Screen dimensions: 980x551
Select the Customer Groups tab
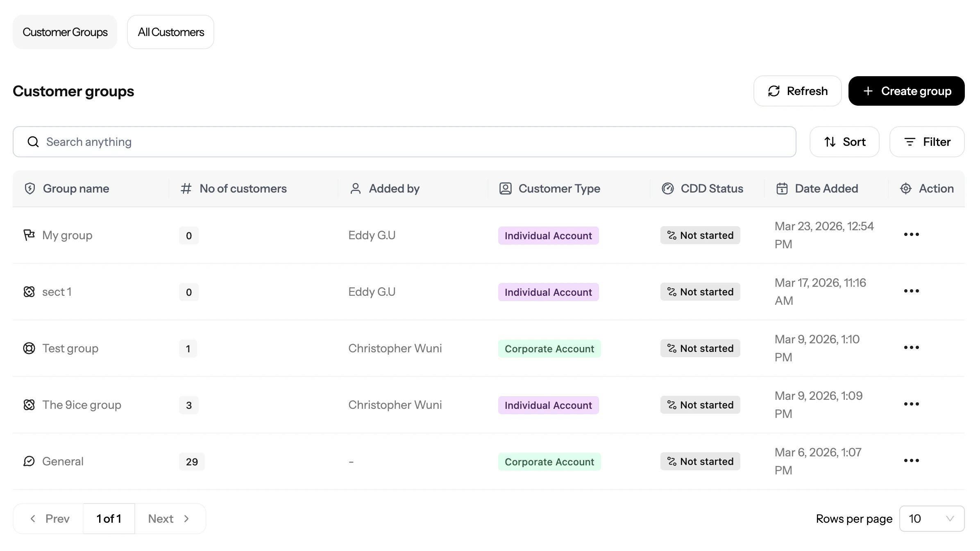(65, 32)
